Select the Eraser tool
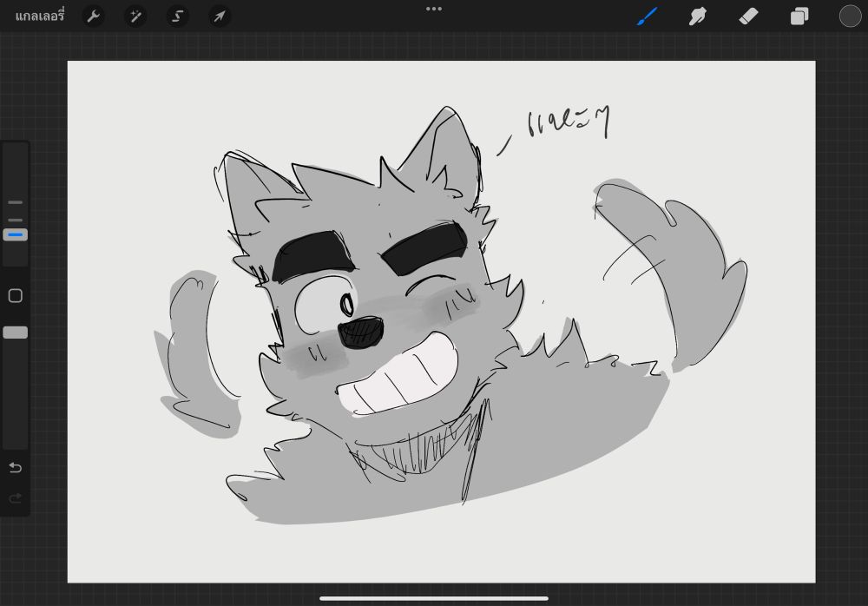 [x=748, y=16]
